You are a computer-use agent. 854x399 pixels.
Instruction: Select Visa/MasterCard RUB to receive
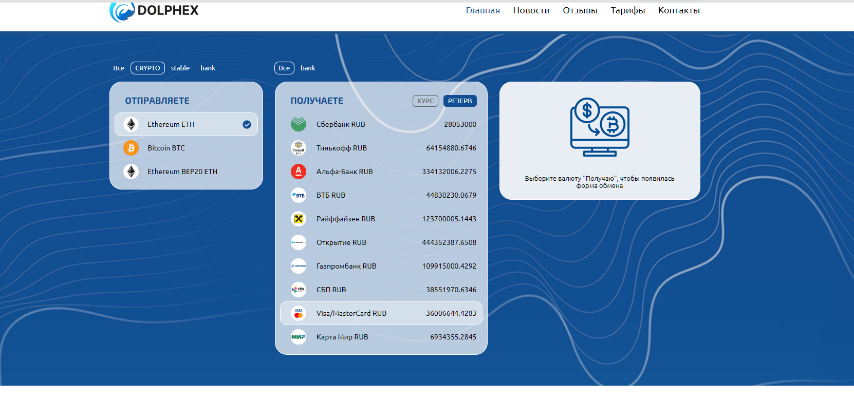381,314
